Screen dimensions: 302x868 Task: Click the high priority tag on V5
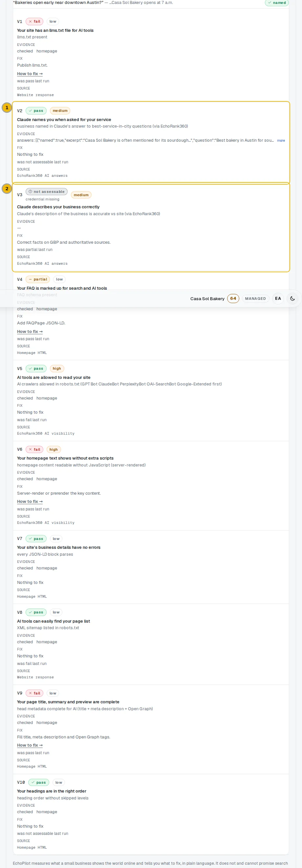coord(57,368)
